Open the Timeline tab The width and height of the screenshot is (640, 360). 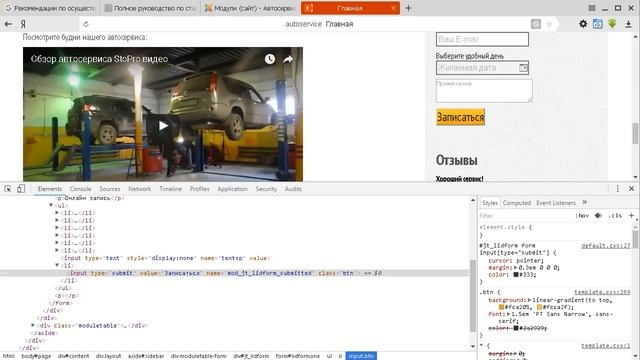pos(171,189)
